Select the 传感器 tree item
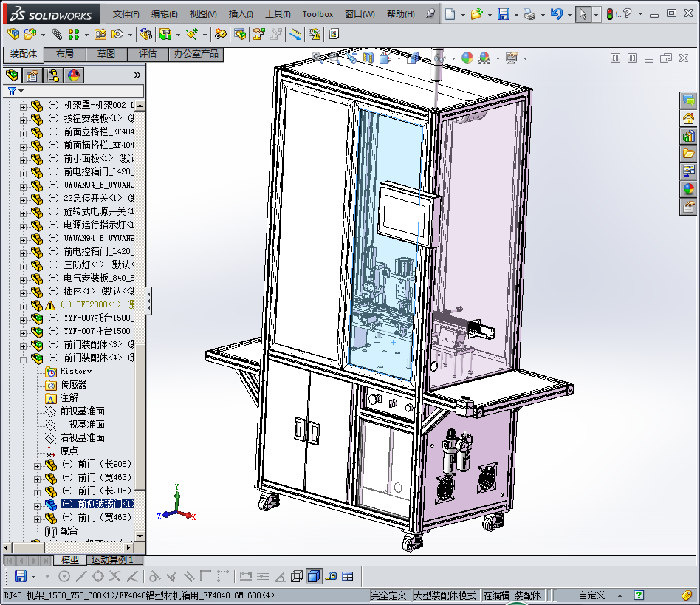The height and width of the screenshot is (605, 700). pyautogui.click(x=74, y=384)
